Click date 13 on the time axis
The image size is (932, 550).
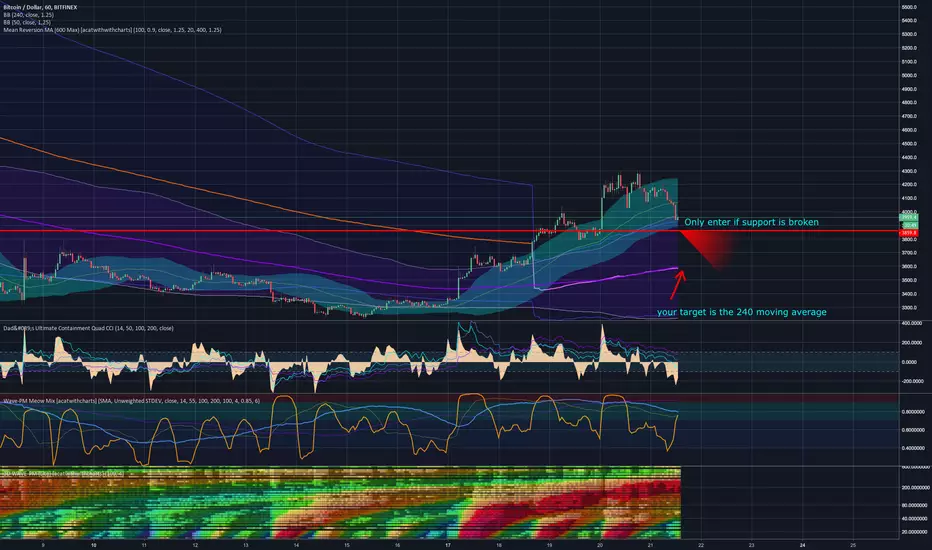coord(245,545)
